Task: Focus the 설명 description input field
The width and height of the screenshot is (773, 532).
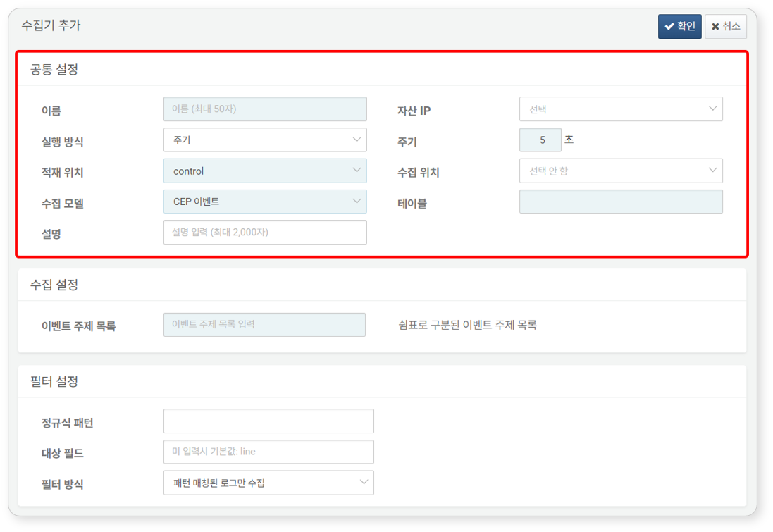Action: tap(265, 233)
